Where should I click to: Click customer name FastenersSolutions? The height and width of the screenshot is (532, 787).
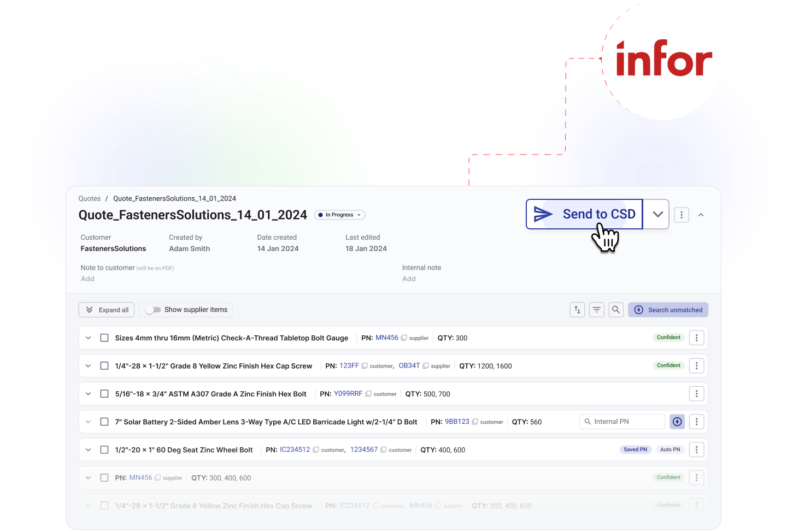coord(113,249)
